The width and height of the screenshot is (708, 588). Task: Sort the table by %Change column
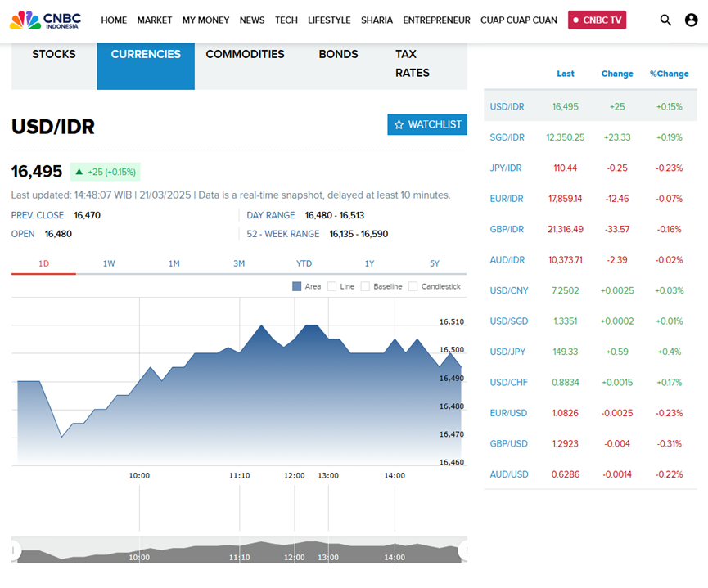click(x=669, y=74)
